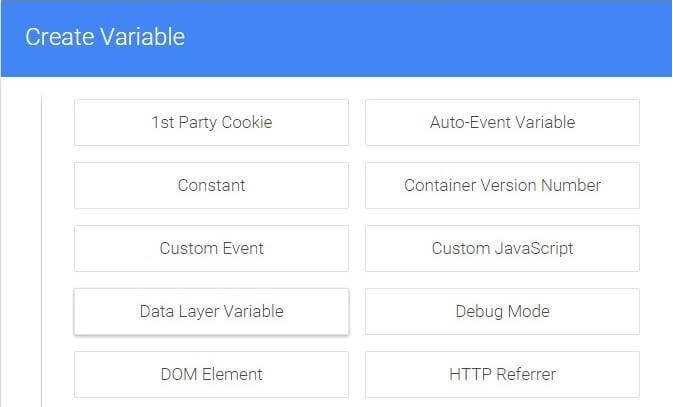Click the Create Variable header title
The image size is (673, 407).
coord(105,38)
